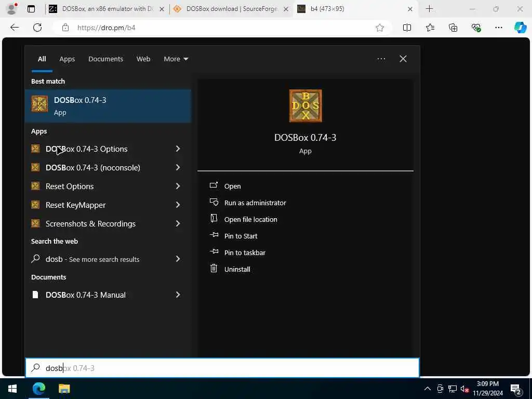Click the Edge address bar URL
This screenshot has width=532, height=399.
(x=106, y=28)
